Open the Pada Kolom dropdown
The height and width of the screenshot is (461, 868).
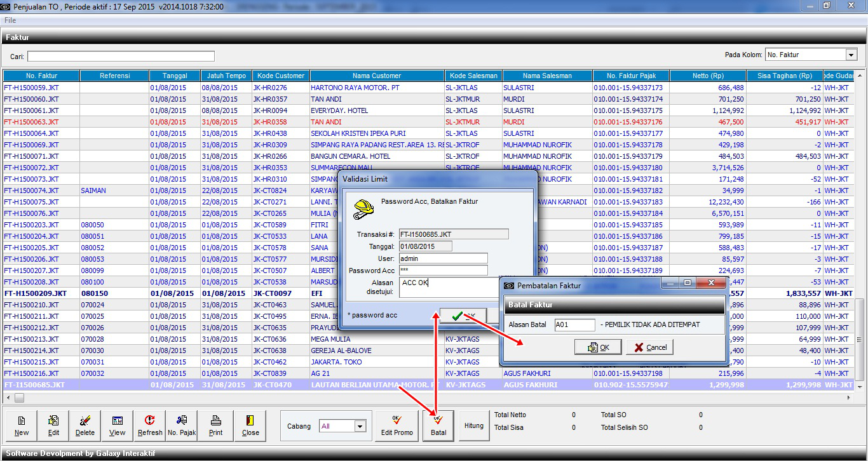pos(851,55)
